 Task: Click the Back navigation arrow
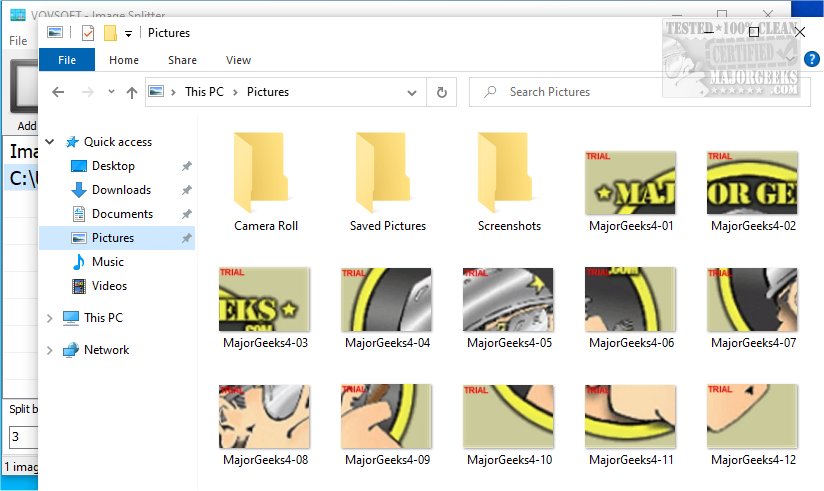pyautogui.click(x=58, y=92)
